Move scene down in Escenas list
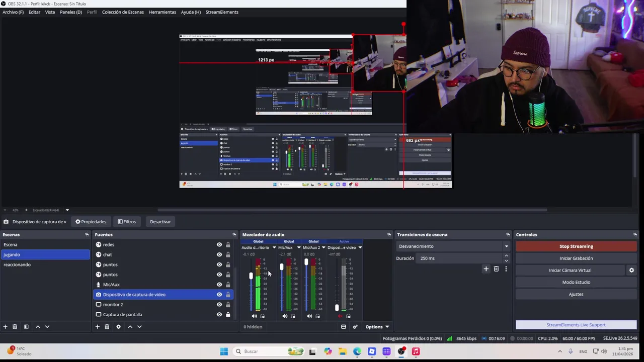 [x=47, y=327]
